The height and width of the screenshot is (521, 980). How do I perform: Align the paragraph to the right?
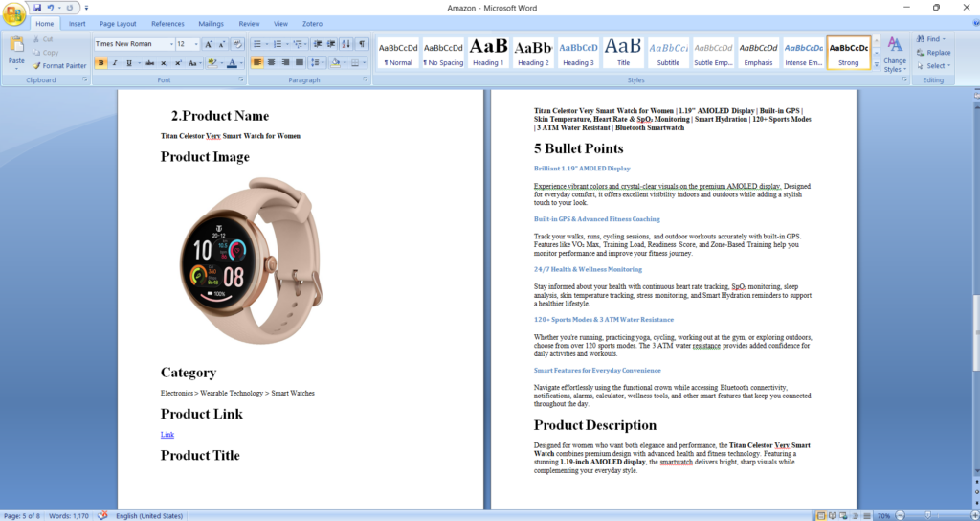[x=285, y=63]
